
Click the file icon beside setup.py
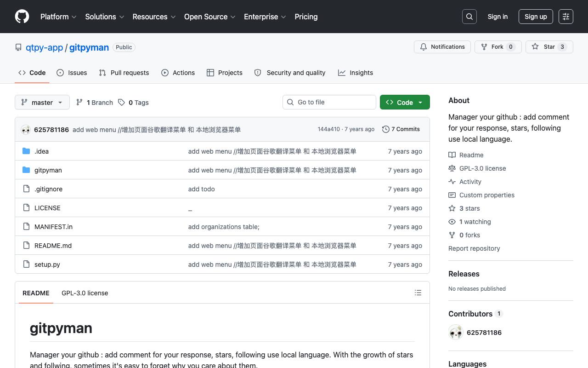[26, 264]
